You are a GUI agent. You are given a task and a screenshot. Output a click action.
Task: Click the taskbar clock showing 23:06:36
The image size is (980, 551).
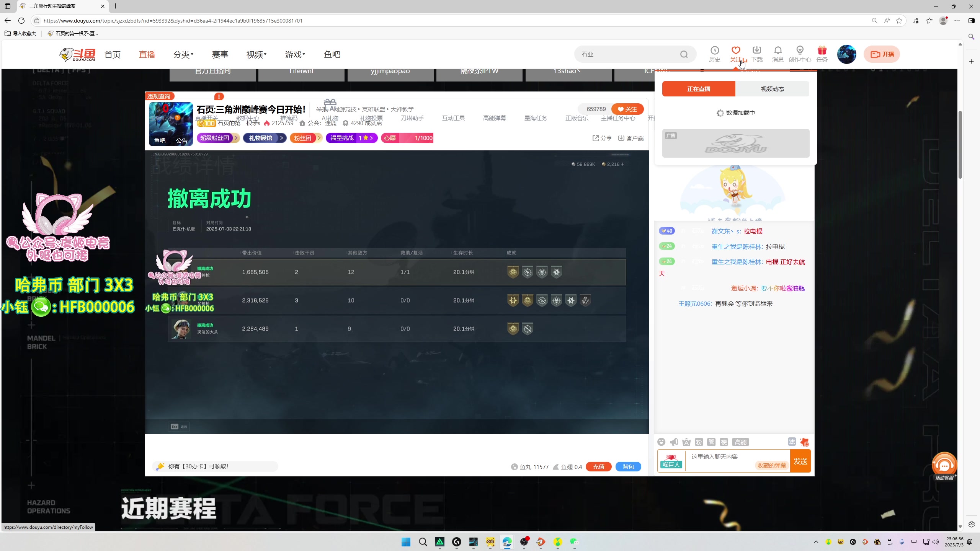[954, 542]
